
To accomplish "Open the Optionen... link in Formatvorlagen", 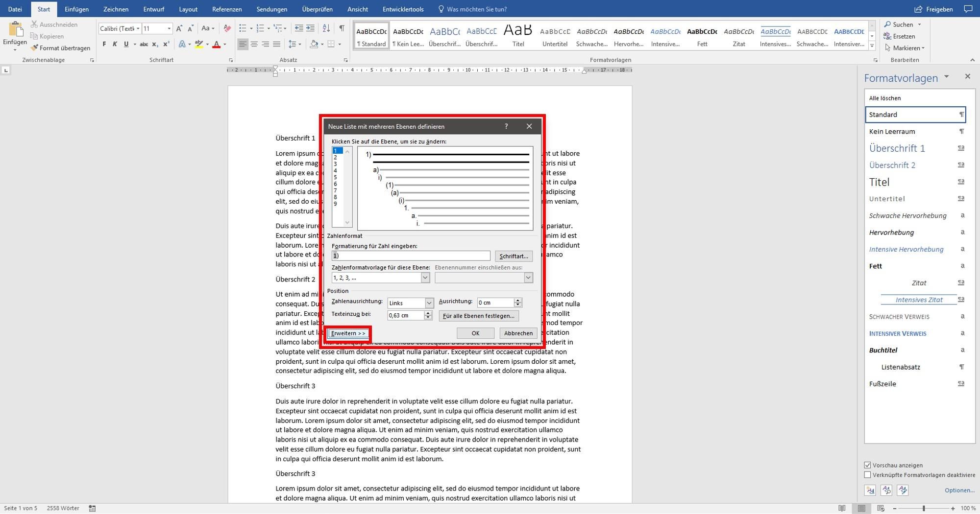I will click(x=959, y=490).
